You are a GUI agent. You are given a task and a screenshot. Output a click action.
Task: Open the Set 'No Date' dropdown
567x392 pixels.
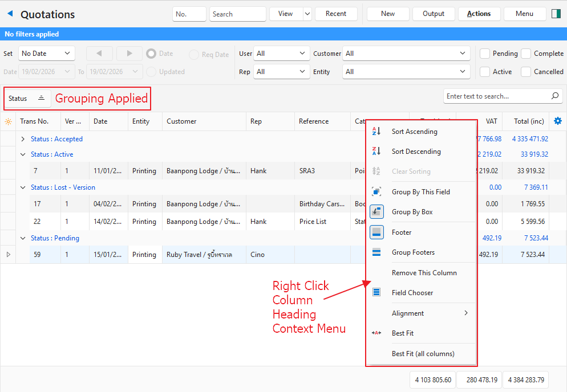pyautogui.click(x=46, y=54)
